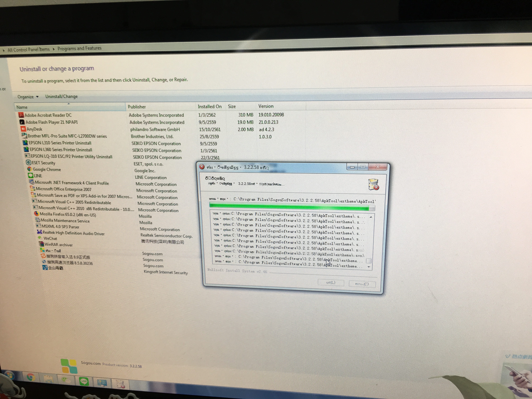Click the Microsoft Office Enterprise 2007 icon
This screenshot has width=532, height=399.
tap(32, 189)
